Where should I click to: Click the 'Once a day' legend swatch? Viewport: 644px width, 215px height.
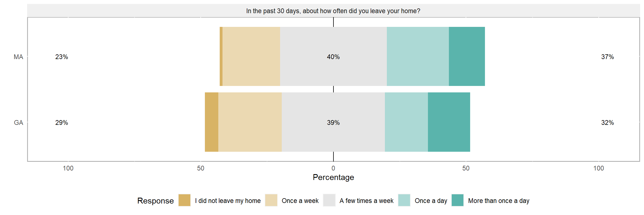[404, 200]
